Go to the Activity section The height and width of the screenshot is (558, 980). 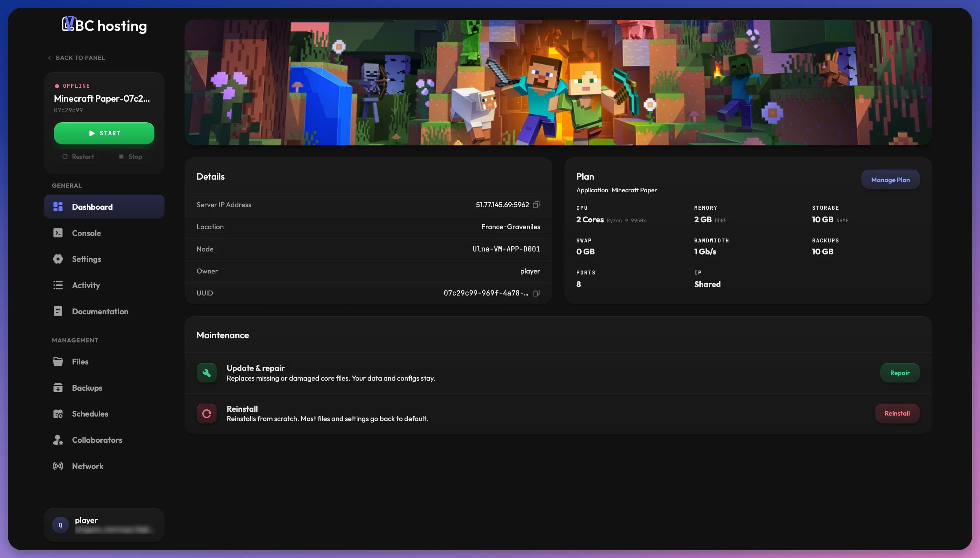tap(104, 285)
